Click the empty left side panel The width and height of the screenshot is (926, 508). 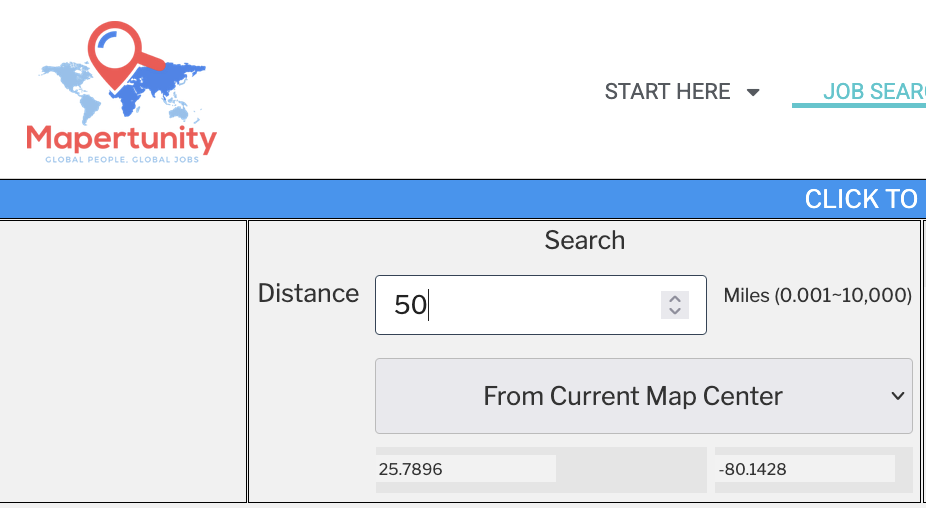pos(123,360)
